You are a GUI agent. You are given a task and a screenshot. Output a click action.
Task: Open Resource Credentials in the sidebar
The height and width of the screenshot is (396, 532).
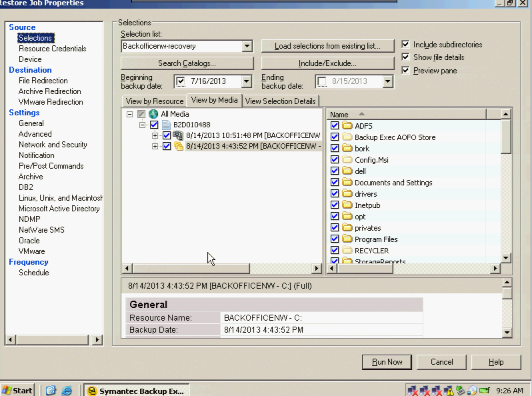[x=53, y=49]
